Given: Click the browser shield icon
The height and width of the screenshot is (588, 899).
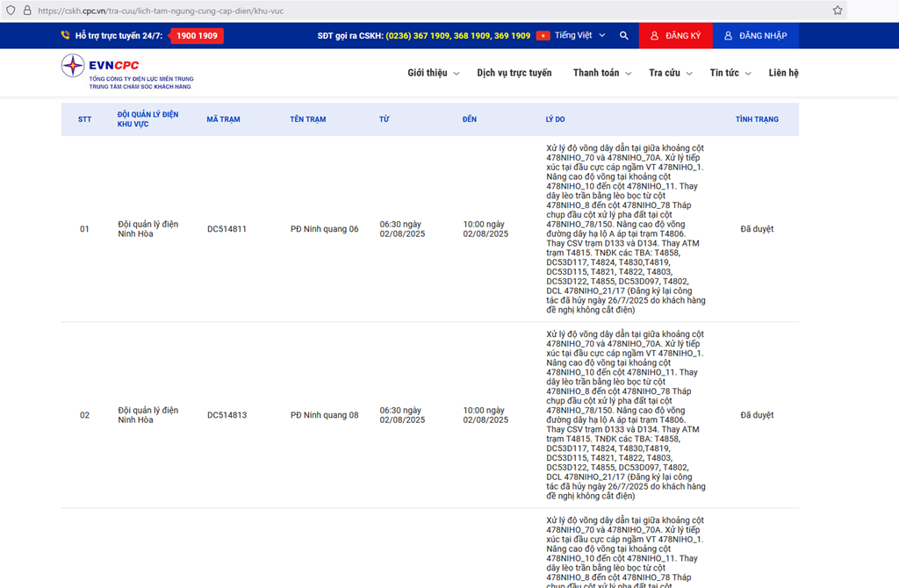Looking at the screenshot, I should point(11,11).
